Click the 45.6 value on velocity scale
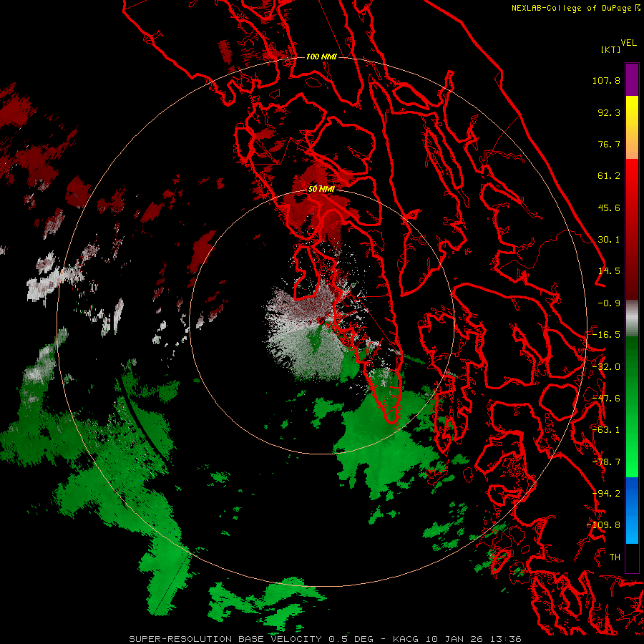This screenshot has width=644, height=644. pyautogui.click(x=609, y=208)
